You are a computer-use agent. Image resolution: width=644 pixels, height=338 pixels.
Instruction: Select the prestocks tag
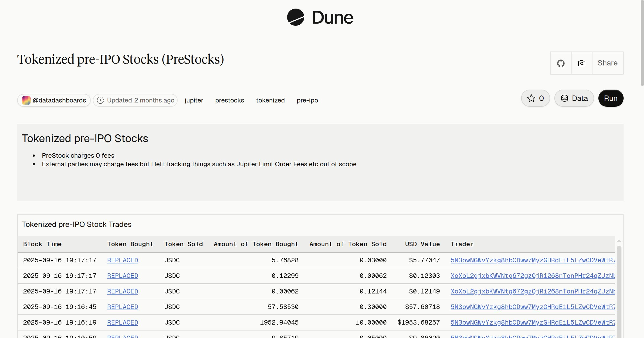(x=229, y=100)
